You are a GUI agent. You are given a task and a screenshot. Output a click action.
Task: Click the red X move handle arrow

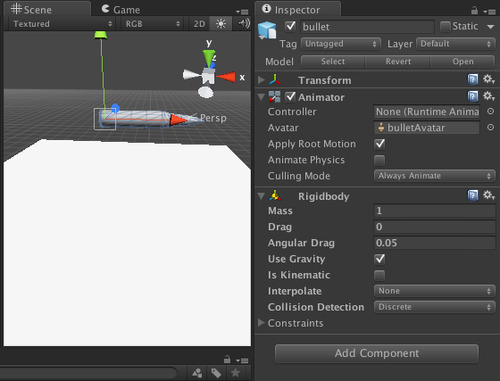tap(178, 120)
